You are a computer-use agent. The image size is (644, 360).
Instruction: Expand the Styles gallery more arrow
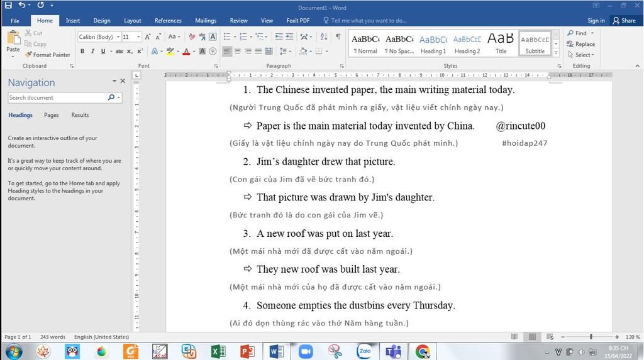click(556, 52)
